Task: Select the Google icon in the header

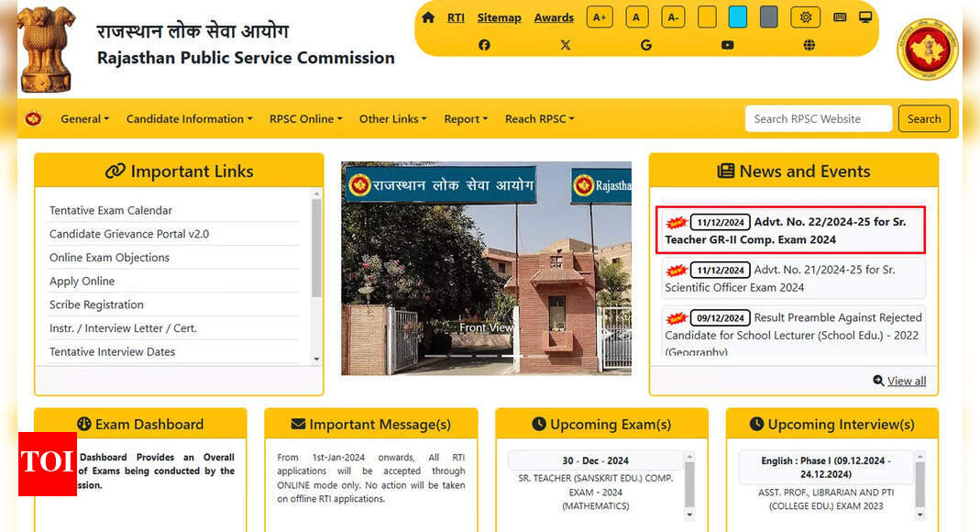Action: pos(646,45)
